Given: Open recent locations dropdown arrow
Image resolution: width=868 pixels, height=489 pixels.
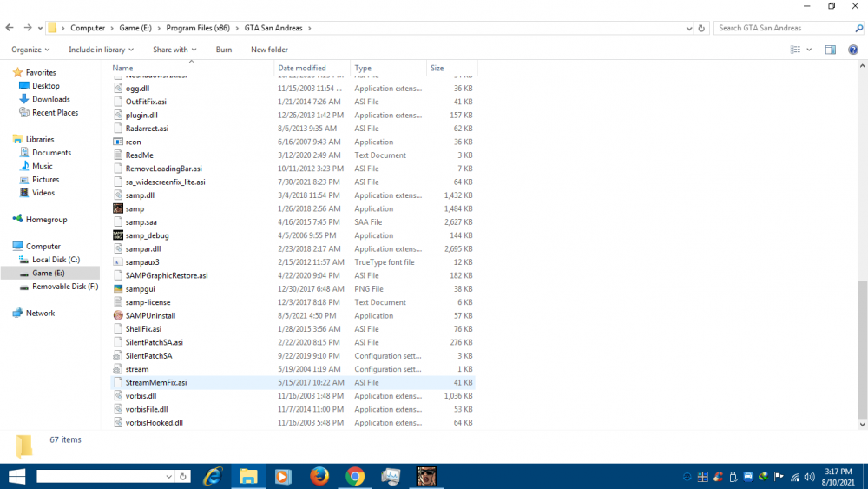Looking at the screenshot, I should 40,28.
